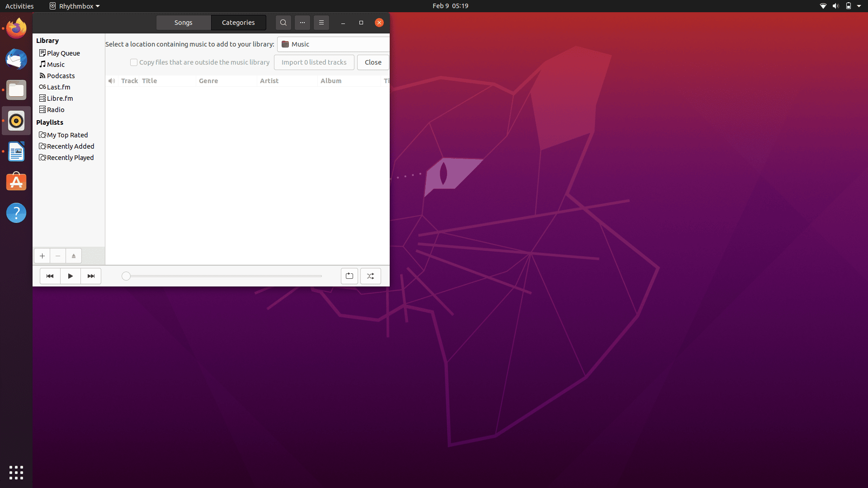Open the hamburger application menu
868x488 pixels.
(x=321, y=23)
